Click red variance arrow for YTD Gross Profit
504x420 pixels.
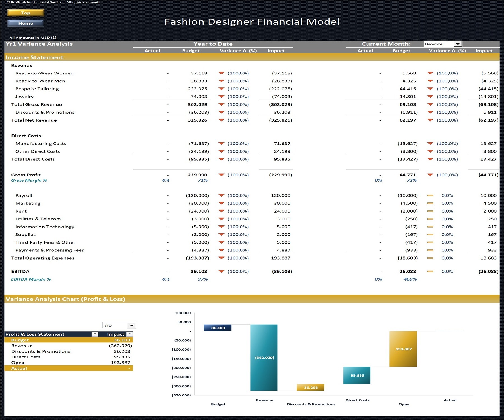221,175
